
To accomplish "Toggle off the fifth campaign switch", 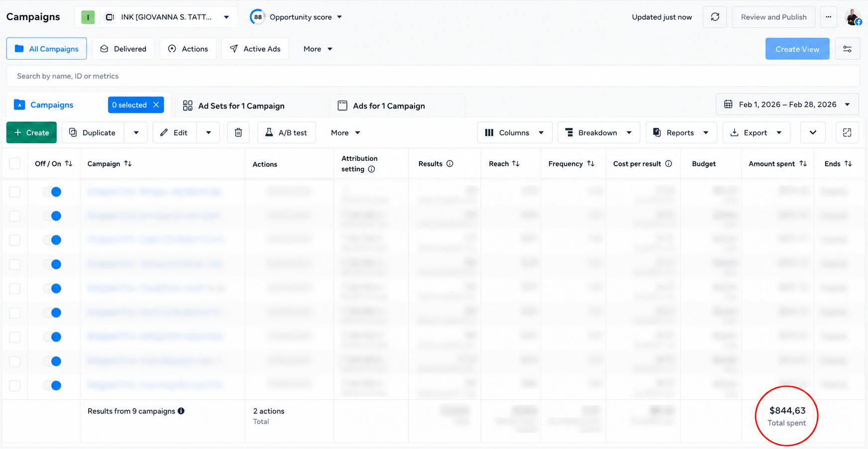I will point(52,288).
